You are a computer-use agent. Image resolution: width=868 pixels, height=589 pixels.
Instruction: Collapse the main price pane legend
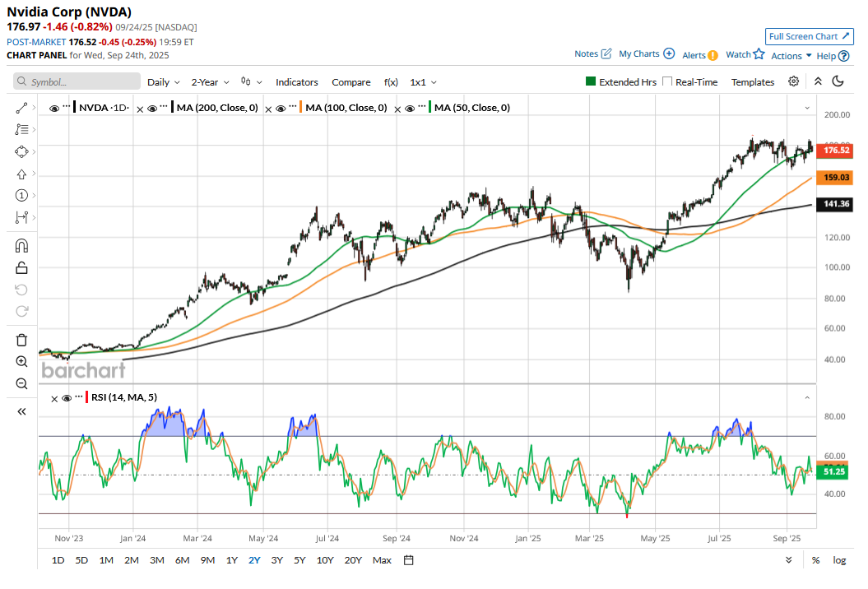point(807,108)
